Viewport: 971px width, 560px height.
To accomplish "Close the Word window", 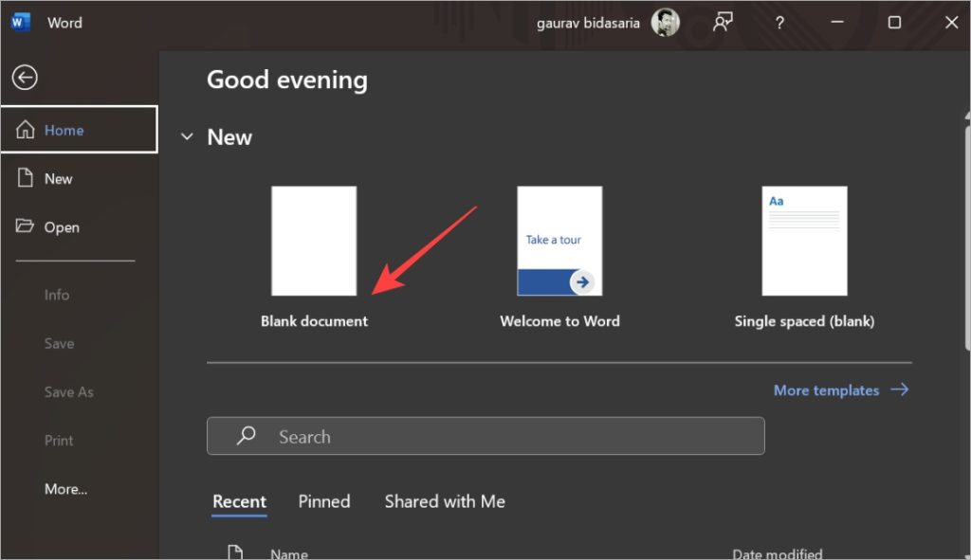I will tap(952, 23).
